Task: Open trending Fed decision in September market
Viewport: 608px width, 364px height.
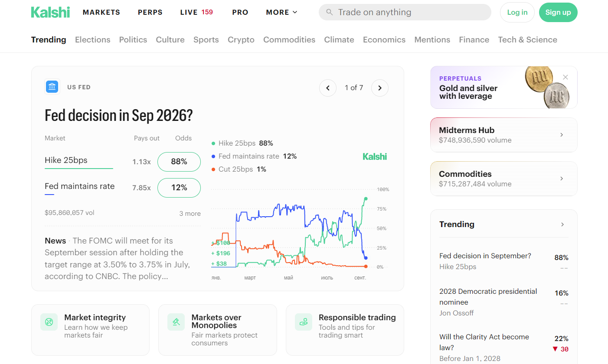Action: click(504, 261)
